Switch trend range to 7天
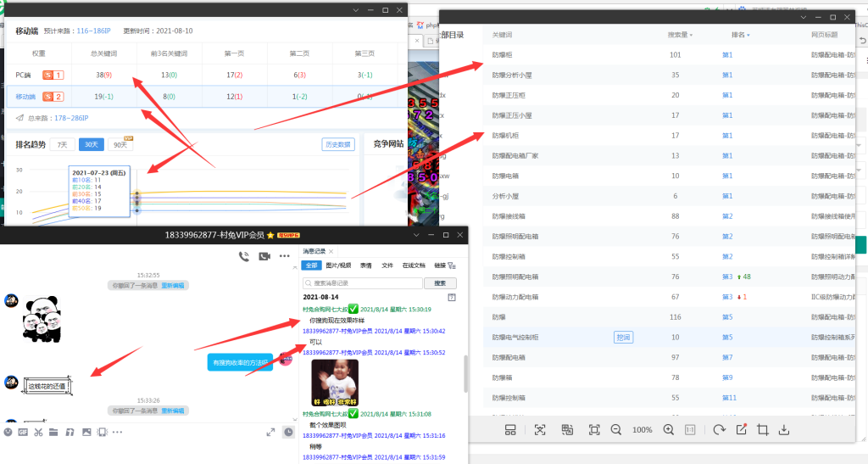The width and height of the screenshot is (868, 464). [61, 145]
